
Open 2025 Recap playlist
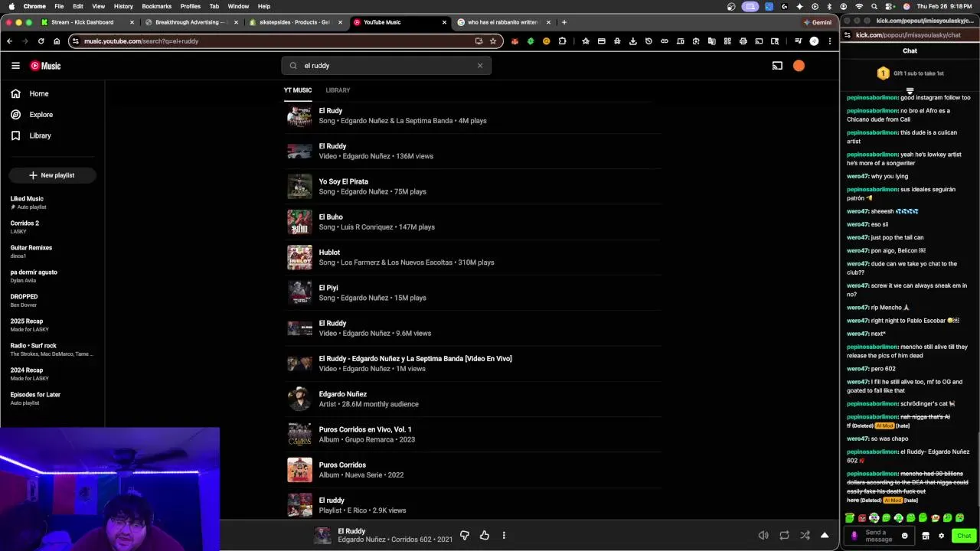(x=52, y=324)
